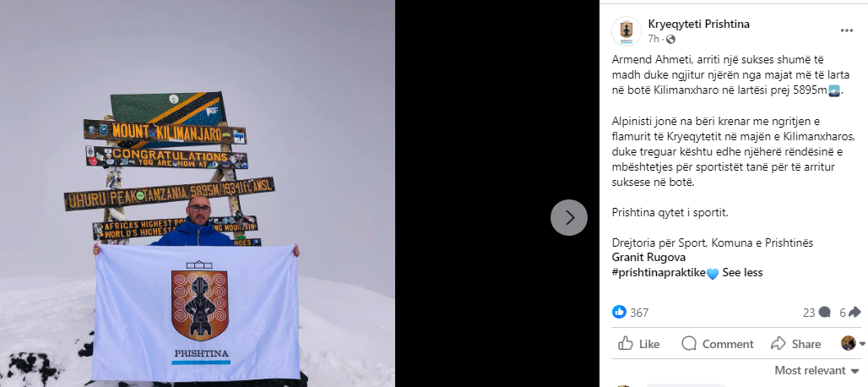Collapse post text with See less

(x=742, y=272)
